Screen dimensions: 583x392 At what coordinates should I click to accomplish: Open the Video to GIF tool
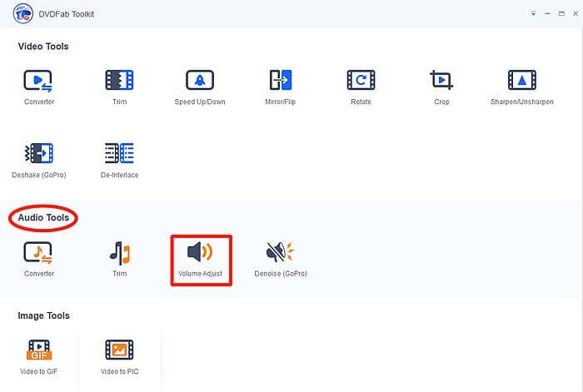pos(38,357)
